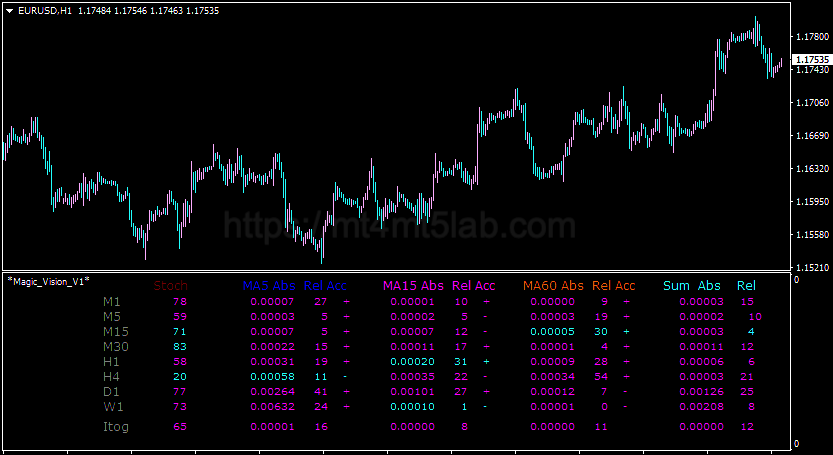Select the M5 timeframe row label

[113, 317]
